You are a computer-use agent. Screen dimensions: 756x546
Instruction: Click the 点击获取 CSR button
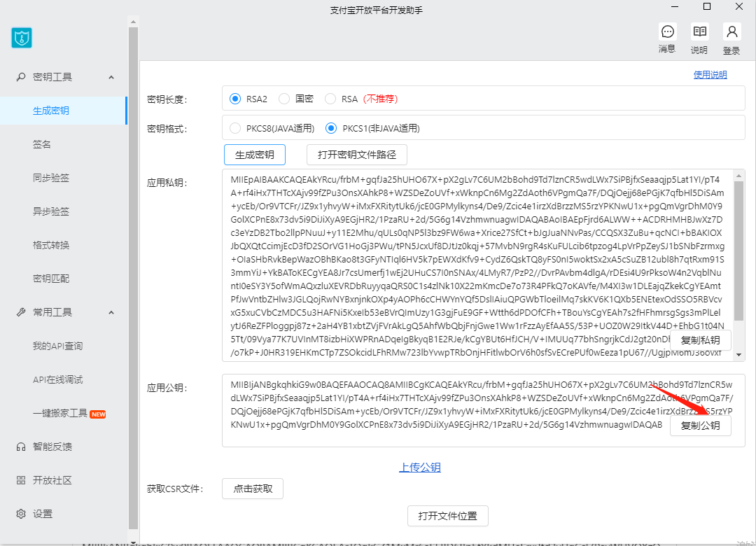tap(253, 489)
